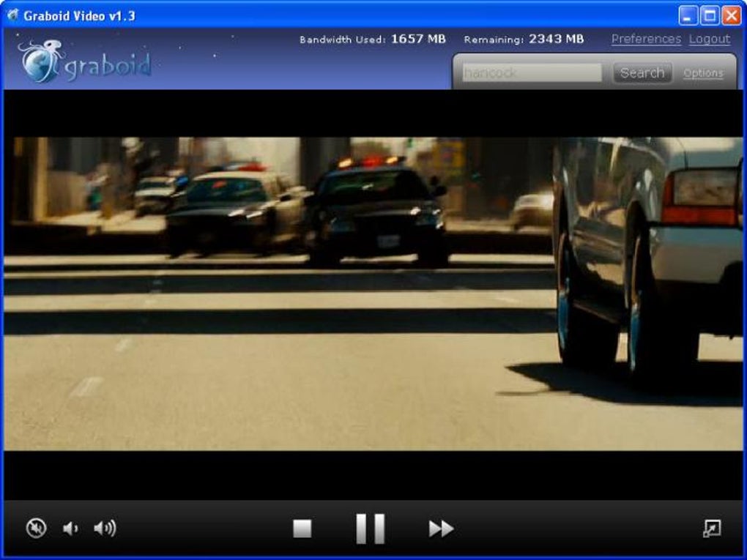Mute the video audio
This screenshot has height=560, width=747.
[x=36, y=528]
